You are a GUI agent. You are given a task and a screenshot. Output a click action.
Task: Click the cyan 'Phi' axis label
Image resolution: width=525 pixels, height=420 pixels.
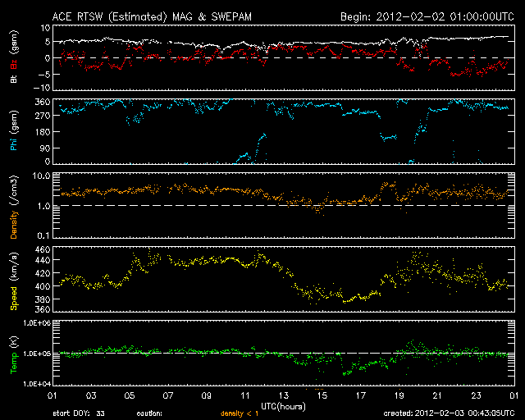14,144
